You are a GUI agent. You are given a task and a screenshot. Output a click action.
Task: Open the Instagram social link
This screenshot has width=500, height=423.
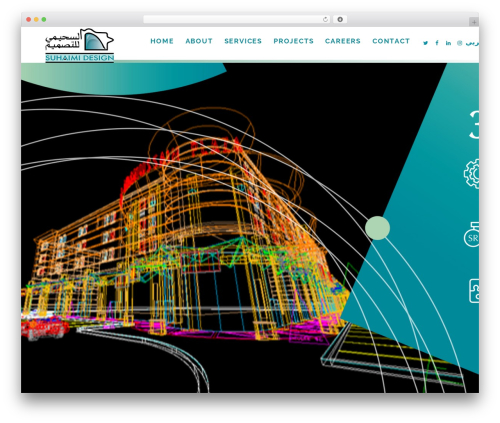(x=459, y=43)
